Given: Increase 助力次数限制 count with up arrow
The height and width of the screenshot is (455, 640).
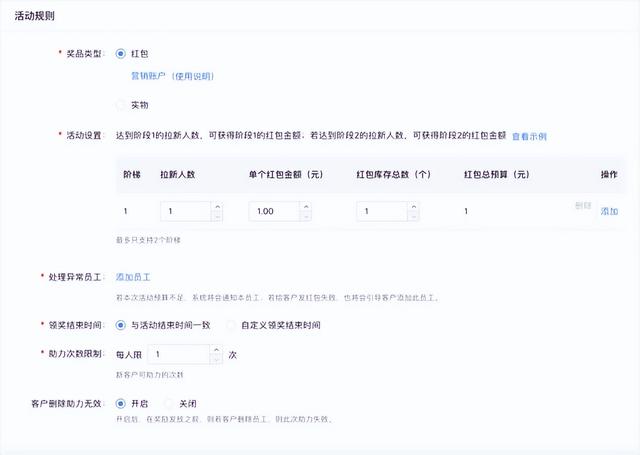Looking at the screenshot, I should pyautogui.click(x=216, y=350).
